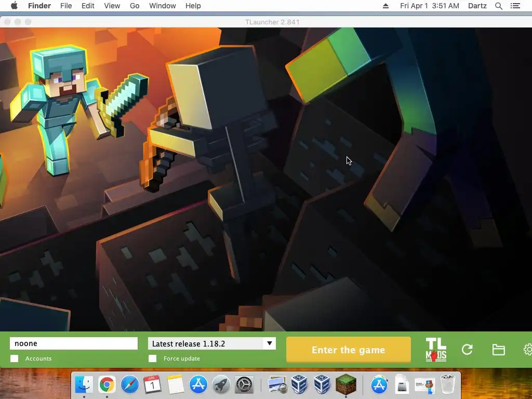Viewport: 532px width, 399px height.
Task: Open the Window menu
Action: pos(163,6)
